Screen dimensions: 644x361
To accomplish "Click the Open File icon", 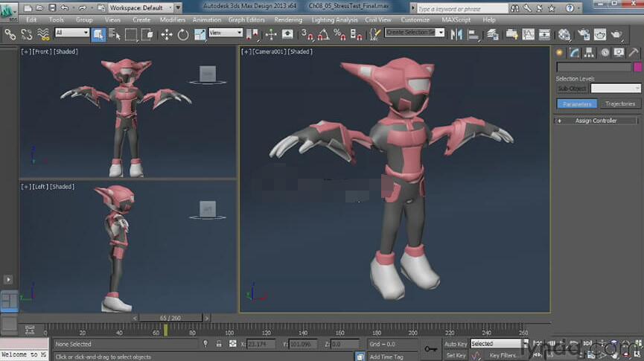I will click(39, 7).
